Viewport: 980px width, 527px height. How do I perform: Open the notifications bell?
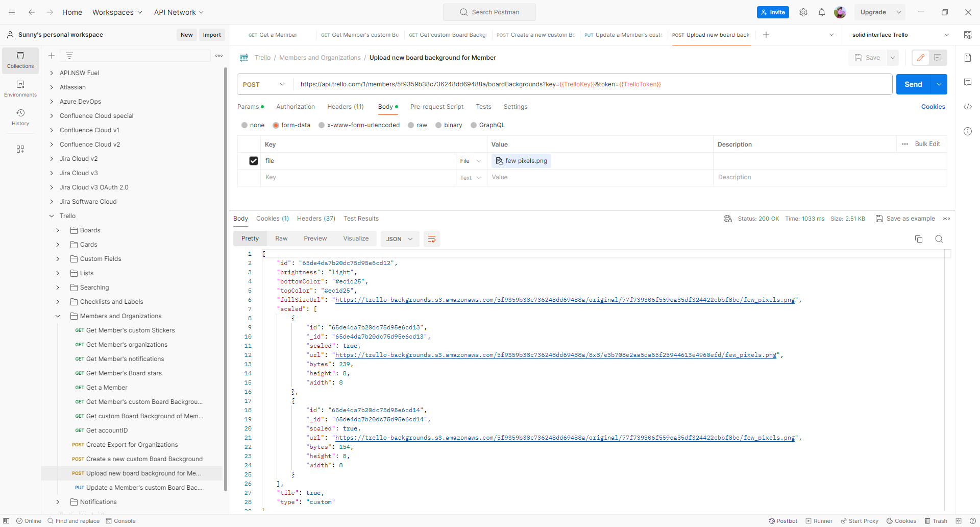(x=822, y=12)
